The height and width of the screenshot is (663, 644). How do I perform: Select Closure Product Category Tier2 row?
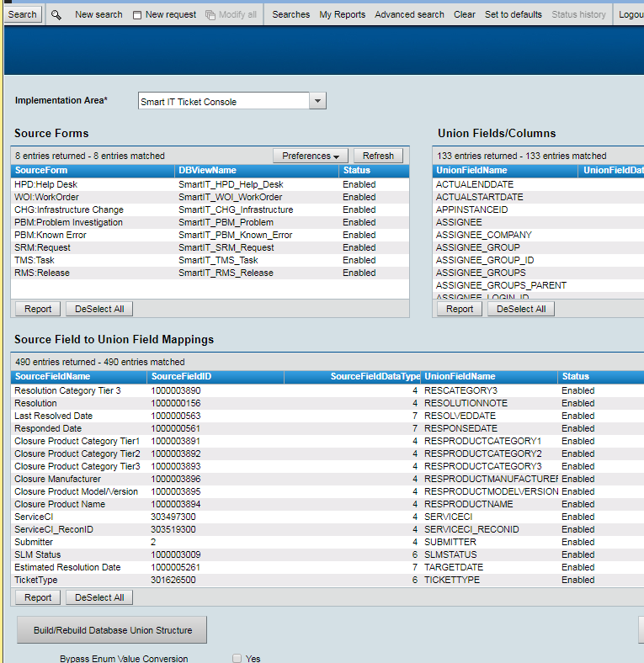(327, 453)
